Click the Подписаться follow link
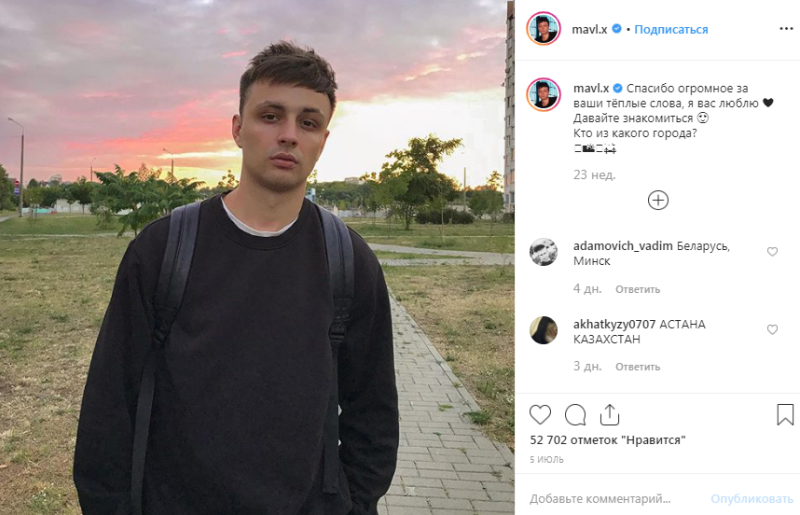This screenshot has width=800, height=515. point(671,30)
